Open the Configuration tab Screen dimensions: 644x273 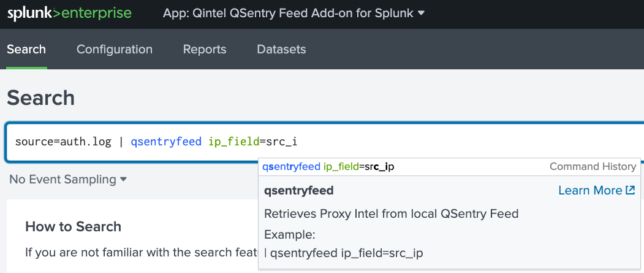(x=114, y=49)
